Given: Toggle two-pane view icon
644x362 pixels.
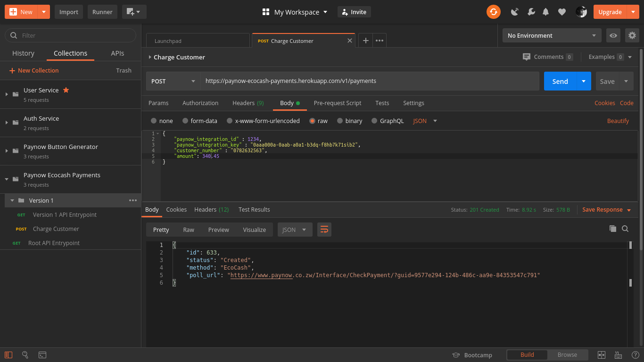Looking at the screenshot, I should click(602, 355).
